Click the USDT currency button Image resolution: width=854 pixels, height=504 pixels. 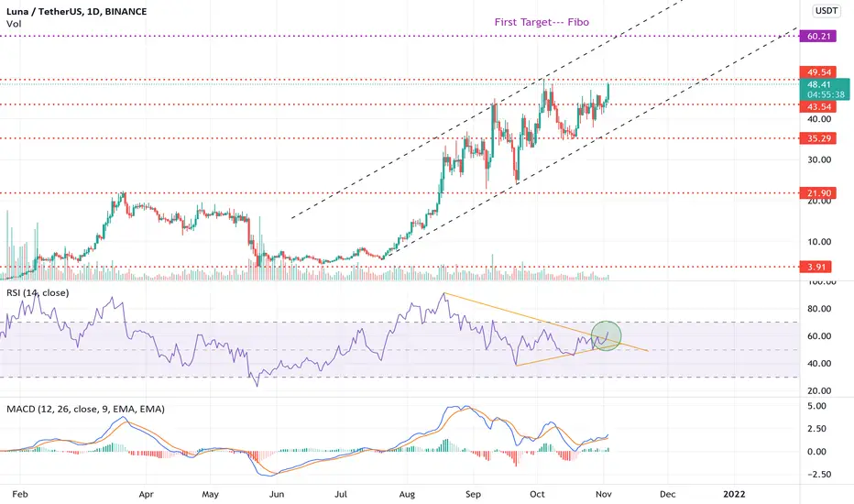[827, 11]
